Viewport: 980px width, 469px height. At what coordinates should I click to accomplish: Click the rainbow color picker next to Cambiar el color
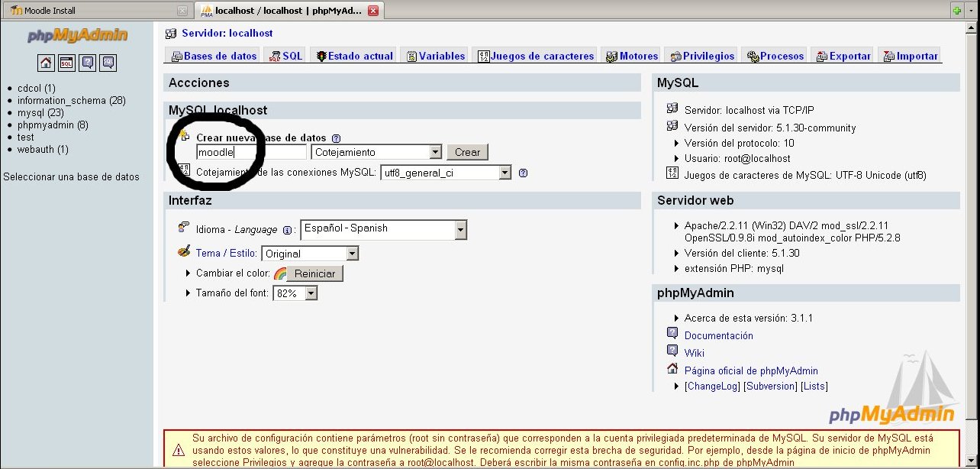coord(280,273)
